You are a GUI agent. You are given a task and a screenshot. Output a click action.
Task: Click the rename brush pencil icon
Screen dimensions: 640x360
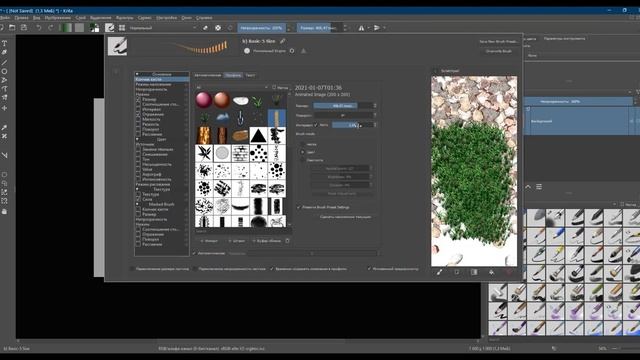tap(282, 41)
